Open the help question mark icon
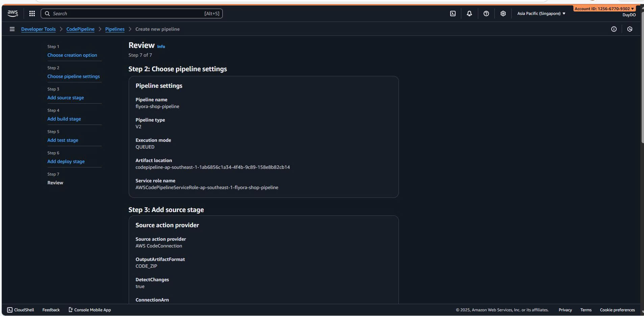Viewport: 644px width, 316px height. pyautogui.click(x=486, y=14)
